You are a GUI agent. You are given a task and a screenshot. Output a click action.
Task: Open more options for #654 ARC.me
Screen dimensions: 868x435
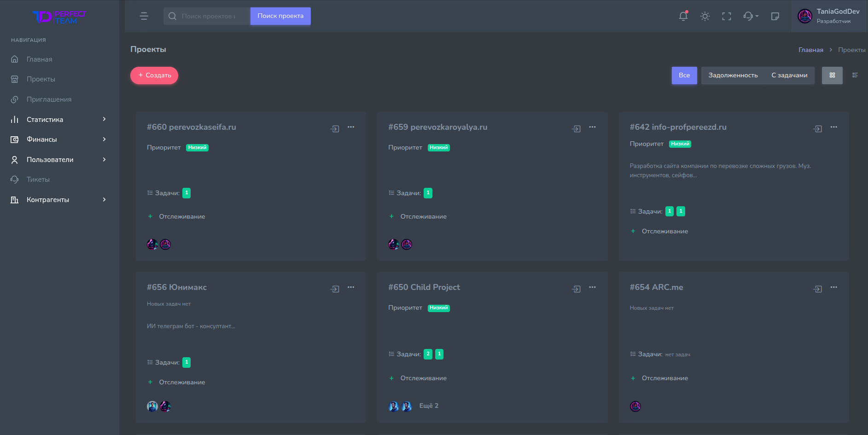tap(834, 287)
